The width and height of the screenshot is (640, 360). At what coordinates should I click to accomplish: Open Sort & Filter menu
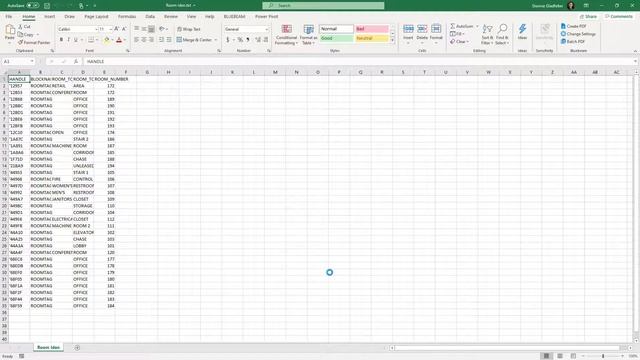coord(487,34)
